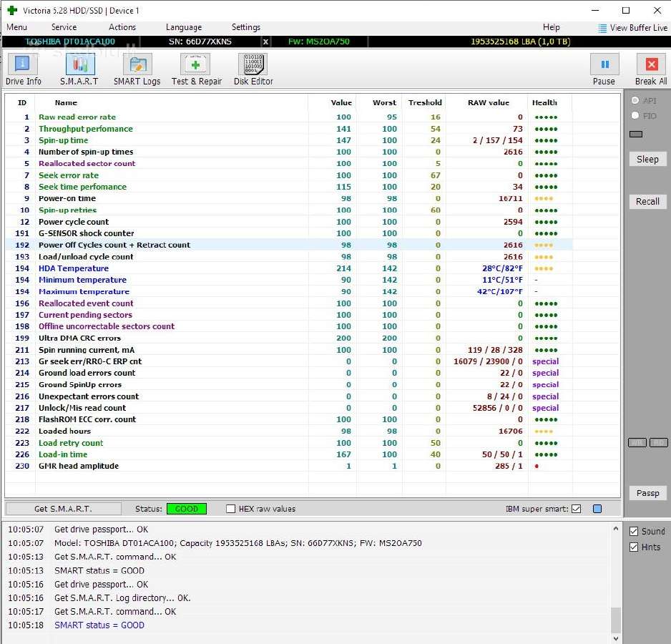Select the Power-on time attribute row
The image size is (671, 644).
point(289,198)
